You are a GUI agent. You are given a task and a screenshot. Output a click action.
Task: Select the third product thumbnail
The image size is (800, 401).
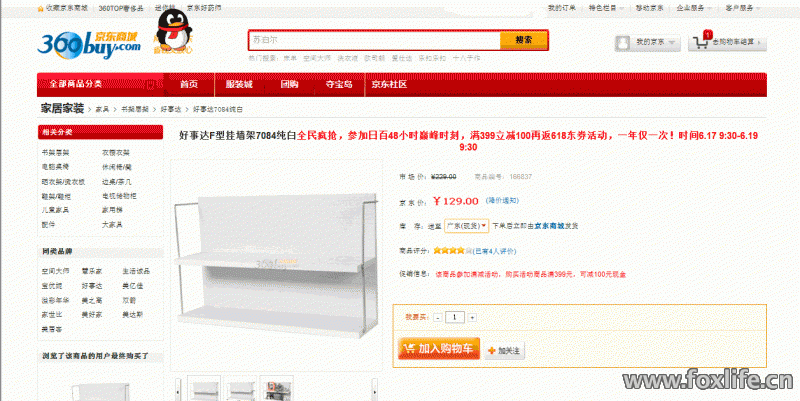(277, 389)
